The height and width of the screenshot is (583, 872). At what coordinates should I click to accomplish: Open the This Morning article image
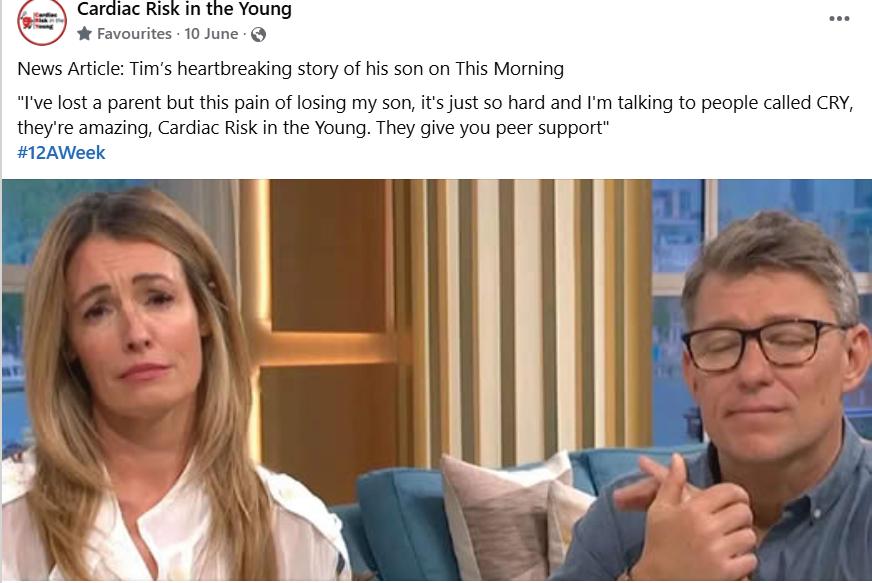(437, 380)
